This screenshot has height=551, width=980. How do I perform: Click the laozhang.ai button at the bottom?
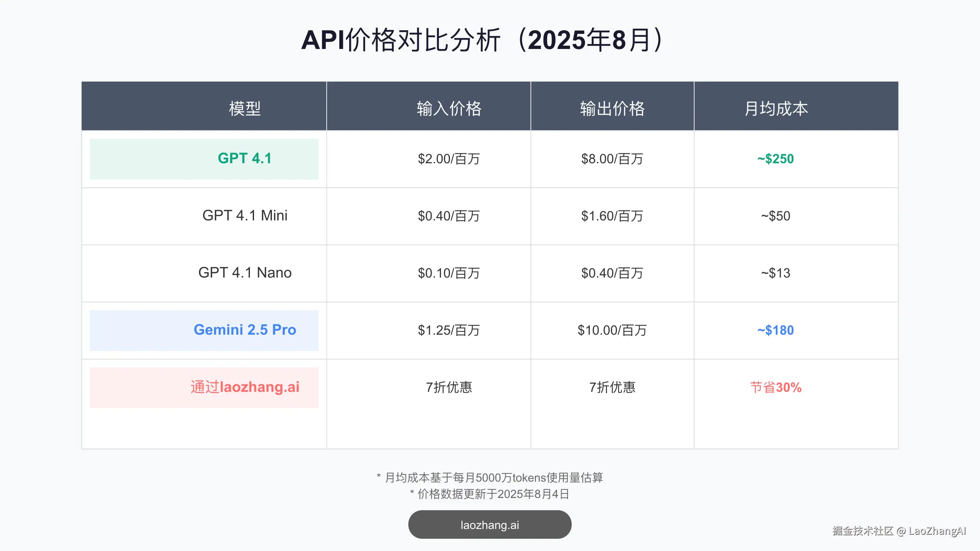tap(489, 524)
